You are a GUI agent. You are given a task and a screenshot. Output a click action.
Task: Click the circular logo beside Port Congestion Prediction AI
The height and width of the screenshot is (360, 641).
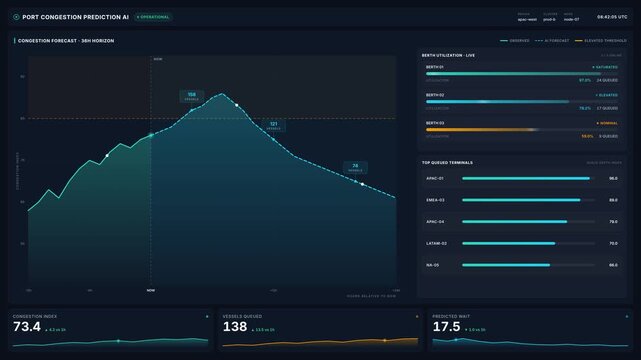click(x=16, y=17)
